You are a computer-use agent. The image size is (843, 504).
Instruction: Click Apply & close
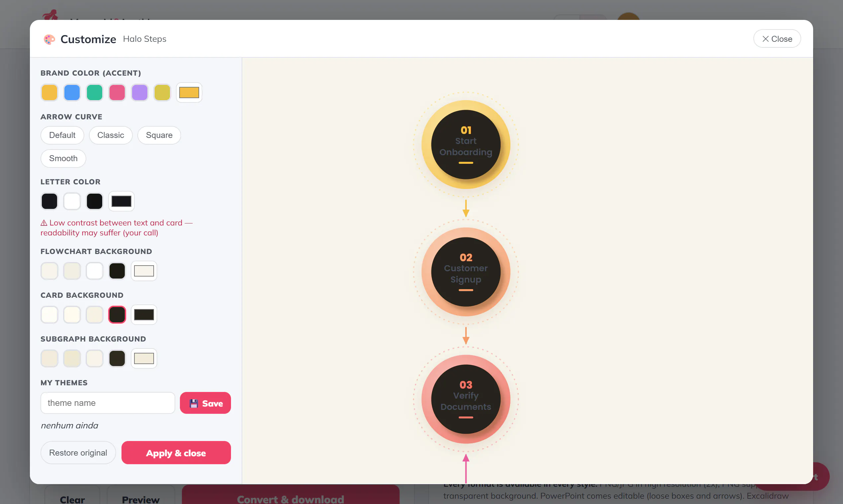tap(176, 453)
